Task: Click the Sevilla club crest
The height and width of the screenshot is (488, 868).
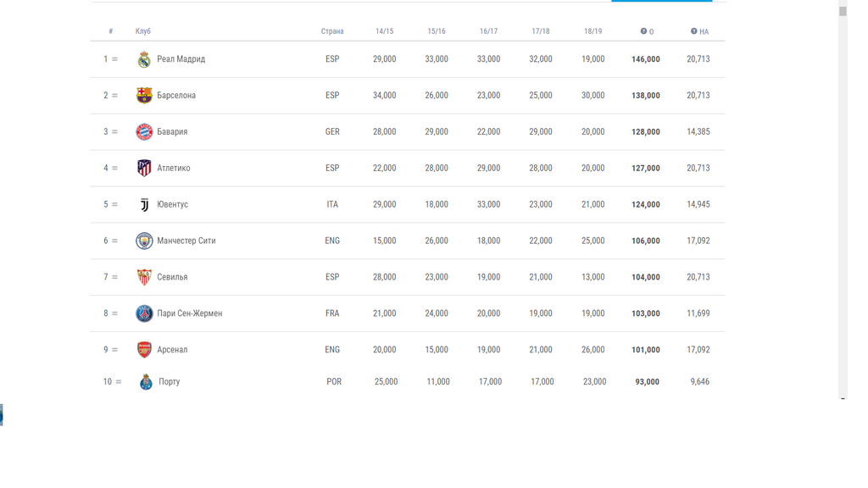Action: 144,277
